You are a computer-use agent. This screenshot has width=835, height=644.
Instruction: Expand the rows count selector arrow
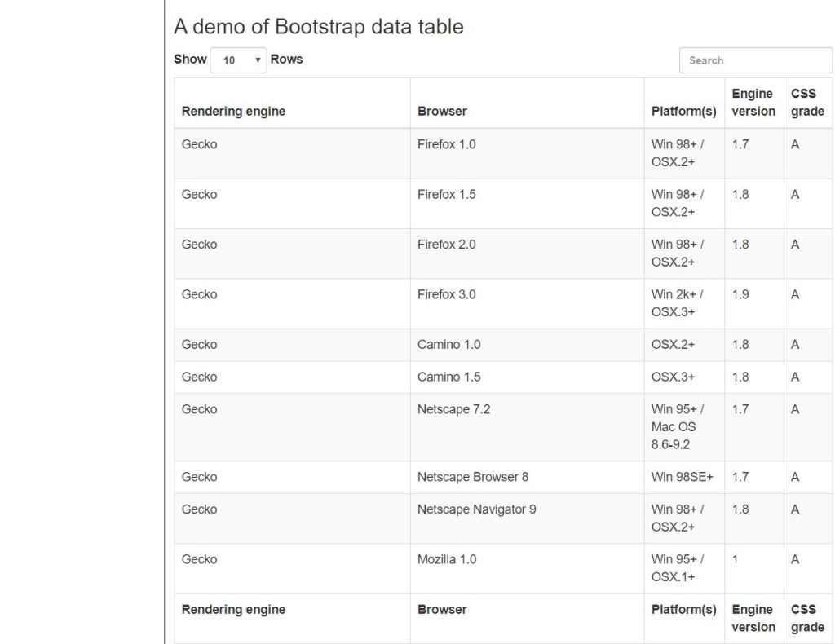(x=258, y=60)
